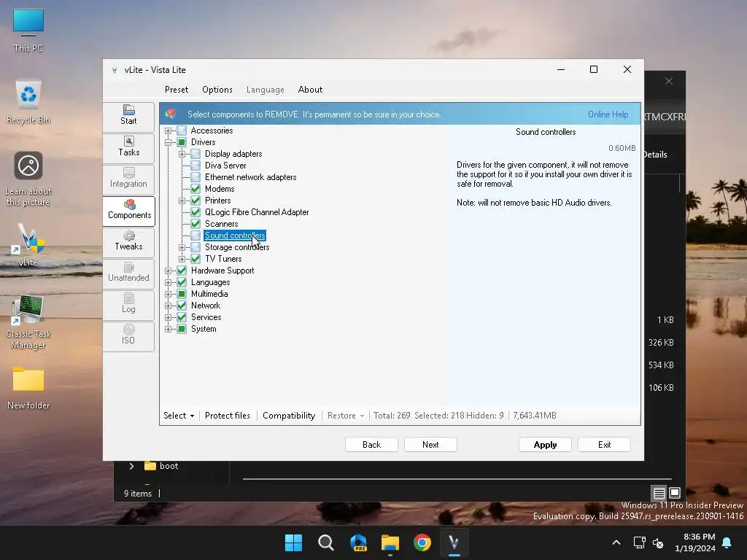The width and height of the screenshot is (747, 560).
Task: Expand the TV Tuners node
Action: point(182,259)
